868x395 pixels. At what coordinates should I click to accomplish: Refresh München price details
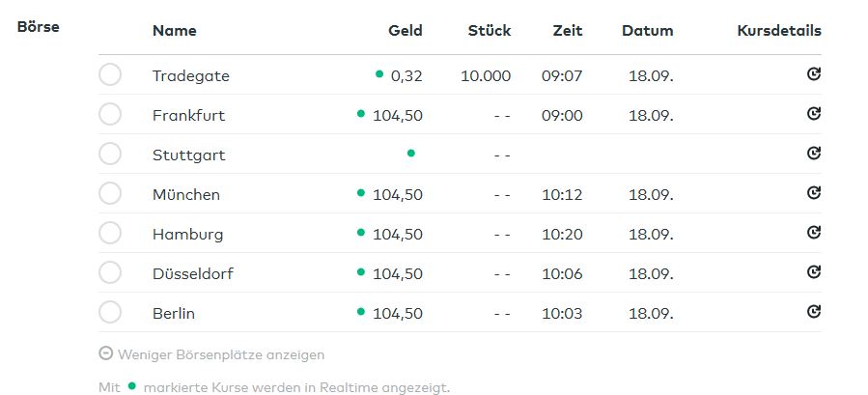(814, 192)
